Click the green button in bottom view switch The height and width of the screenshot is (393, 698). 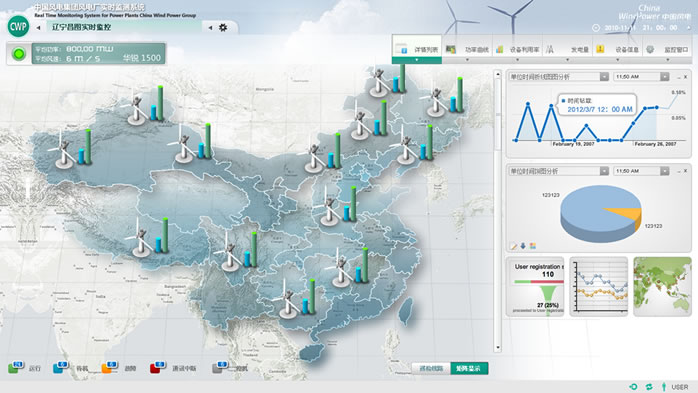469,368
